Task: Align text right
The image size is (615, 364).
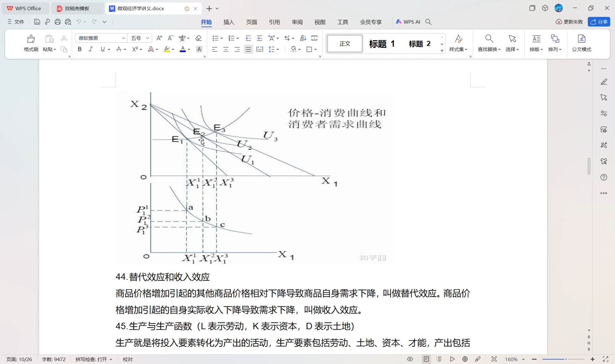Action: point(237,50)
